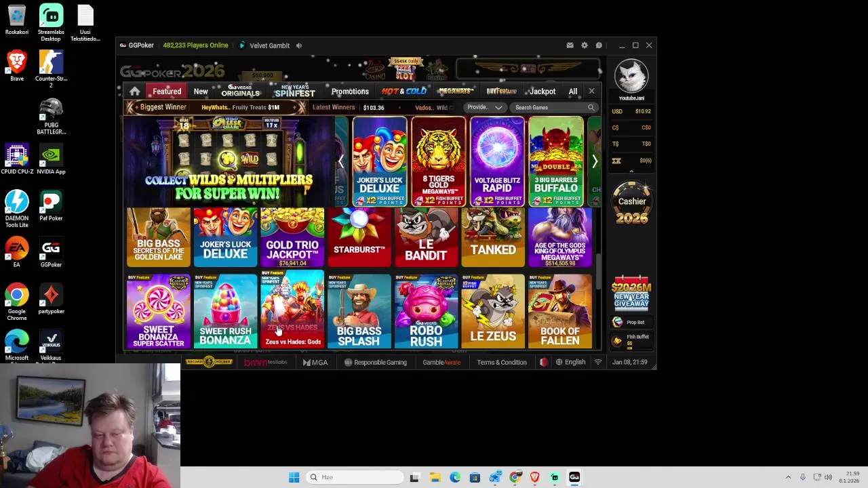The height and width of the screenshot is (488, 868).
Task: Click the Record Holder badge
Action: (x=210, y=362)
